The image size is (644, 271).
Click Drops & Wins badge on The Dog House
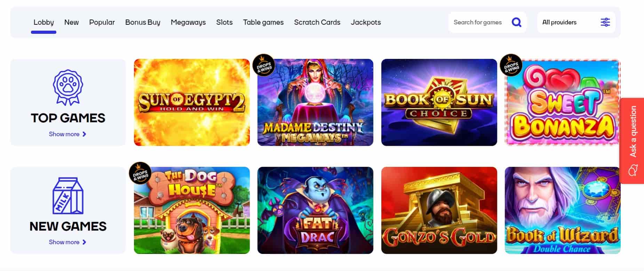point(140,173)
